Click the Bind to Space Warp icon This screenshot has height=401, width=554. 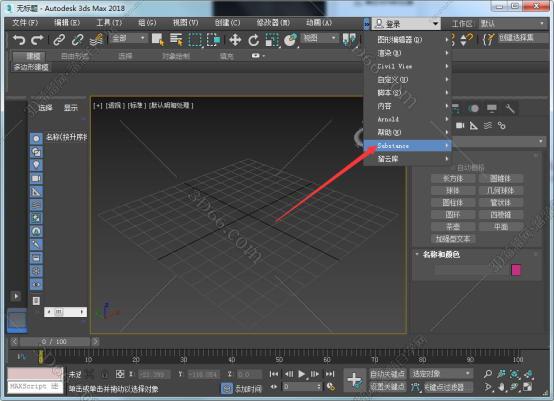pos(96,40)
